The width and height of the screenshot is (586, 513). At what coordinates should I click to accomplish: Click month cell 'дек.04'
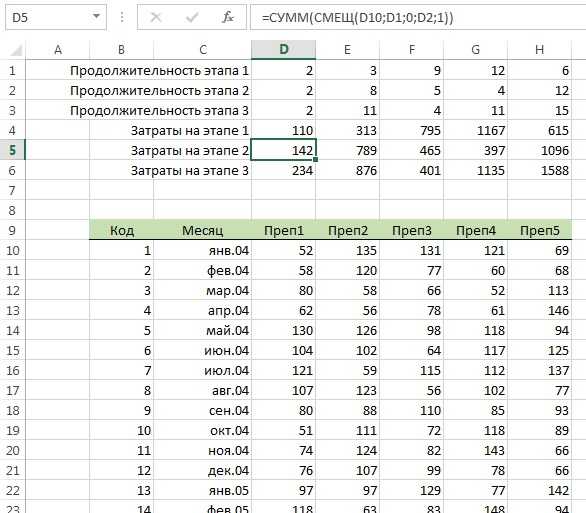203,470
